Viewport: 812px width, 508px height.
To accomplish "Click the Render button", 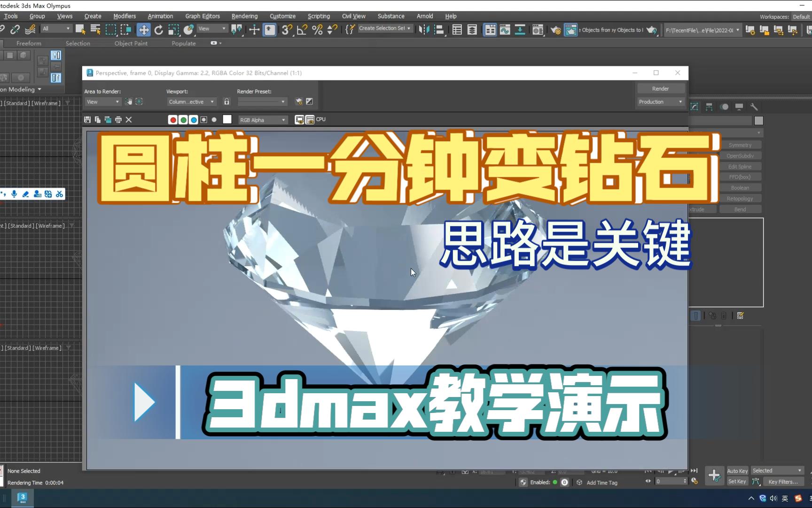I will point(660,88).
